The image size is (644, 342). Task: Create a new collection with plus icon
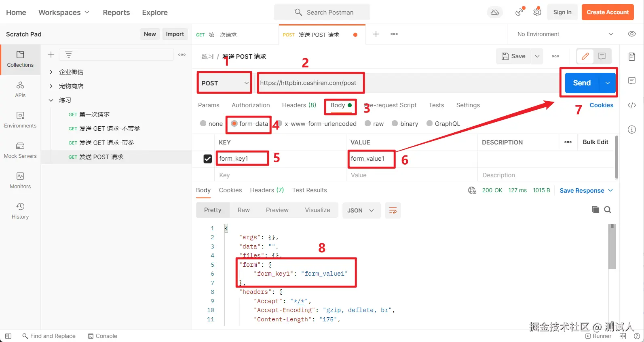point(51,55)
